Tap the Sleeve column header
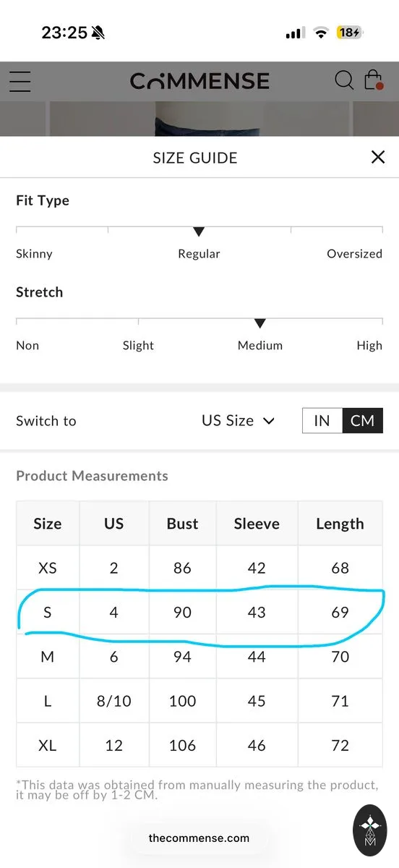 [x=257, y=524]
